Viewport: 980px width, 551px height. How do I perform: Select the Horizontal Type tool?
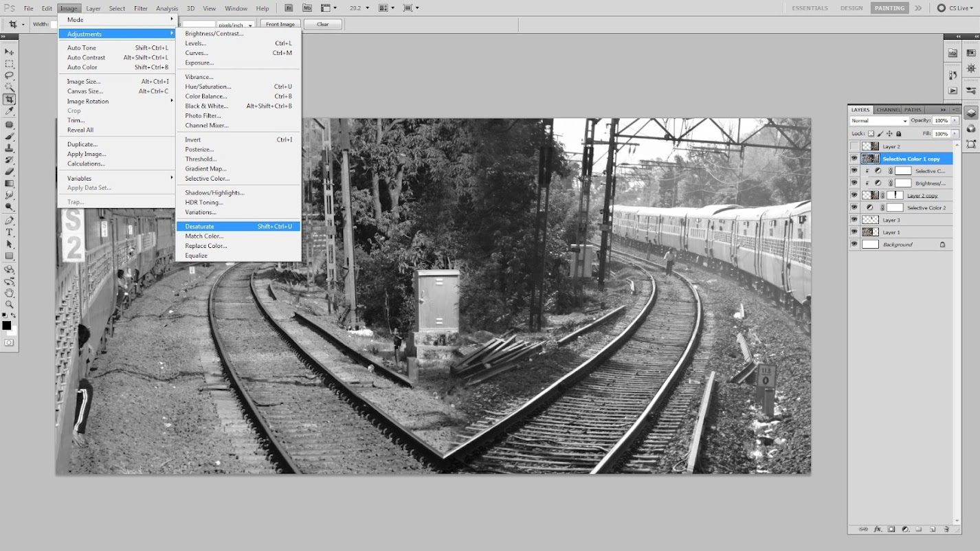[x=9, y=232]
